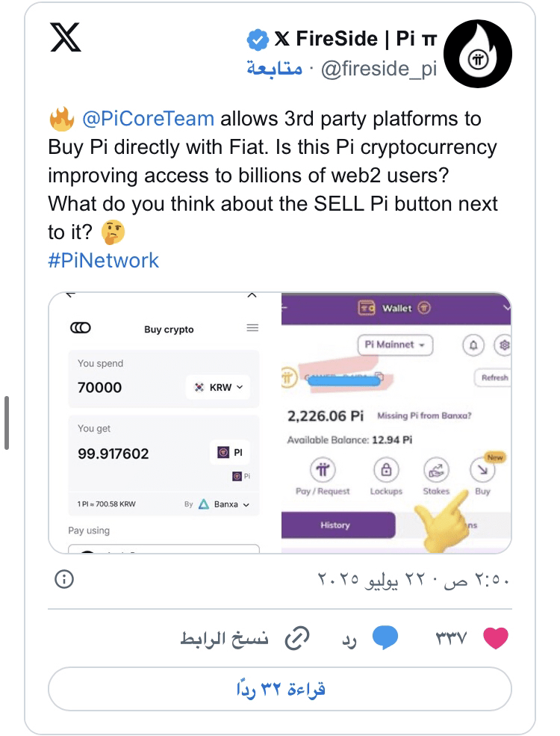The image size is (560, 736).
Task: Click the read 32 replies button
Action: (280, 689)
